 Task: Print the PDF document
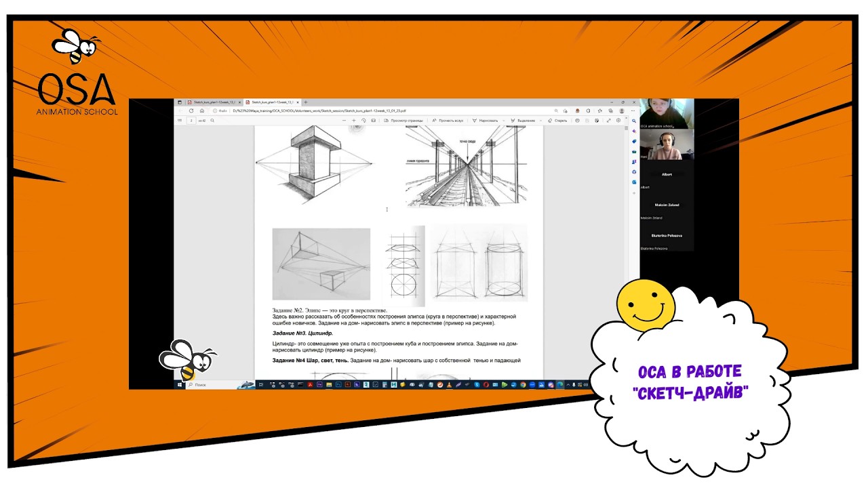coord(577,121)
